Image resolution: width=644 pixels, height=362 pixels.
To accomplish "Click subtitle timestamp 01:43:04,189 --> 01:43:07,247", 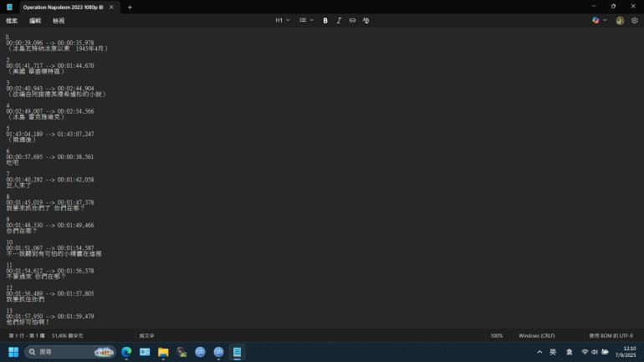I will 49,135.
